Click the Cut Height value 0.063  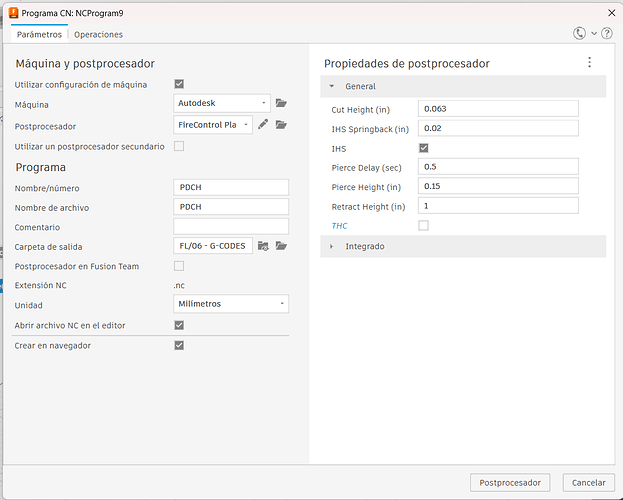[x=498, y=109]
